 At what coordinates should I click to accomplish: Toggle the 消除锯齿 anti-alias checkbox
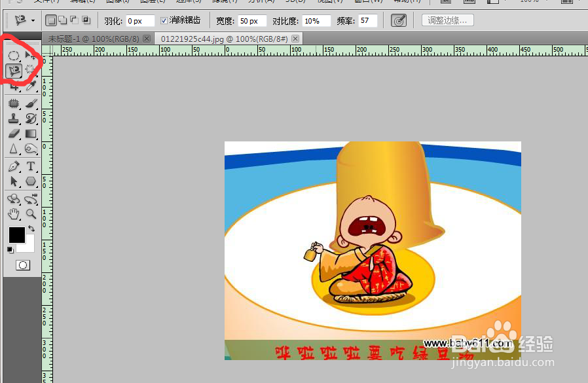(x=164, y=20)
